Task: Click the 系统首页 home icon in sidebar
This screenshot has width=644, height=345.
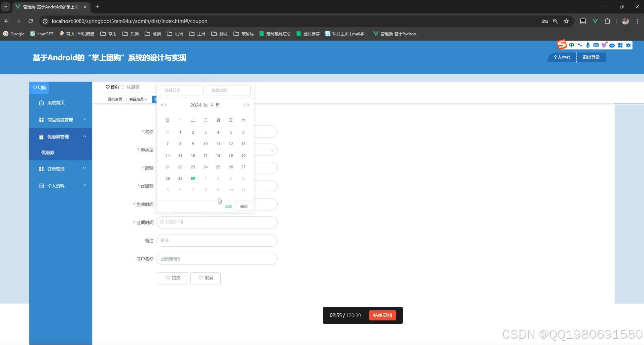Action: click(x=41, y=103)
